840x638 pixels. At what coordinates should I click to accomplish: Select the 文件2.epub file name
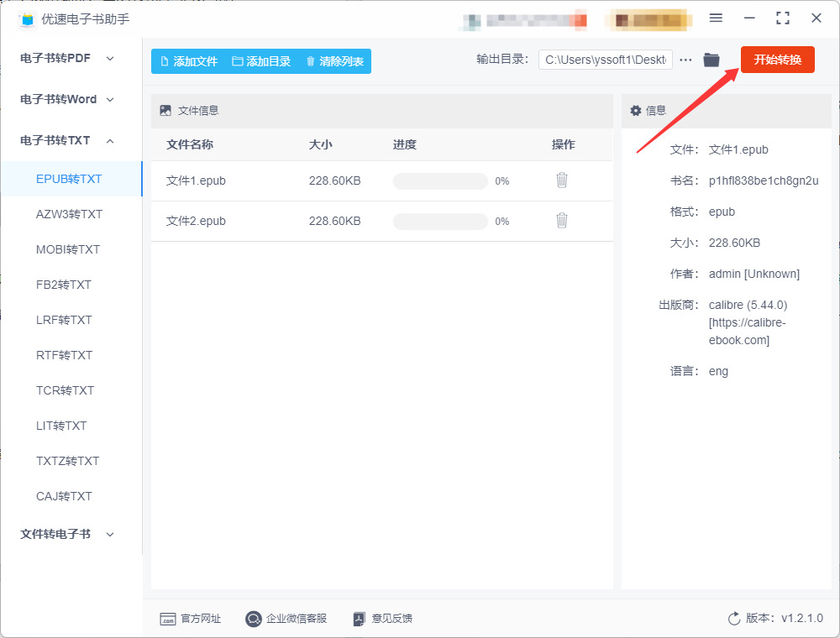click(196, 221)
